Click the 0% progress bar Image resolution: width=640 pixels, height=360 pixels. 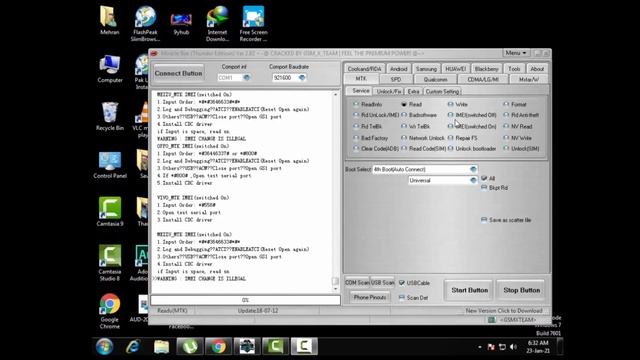245,300
